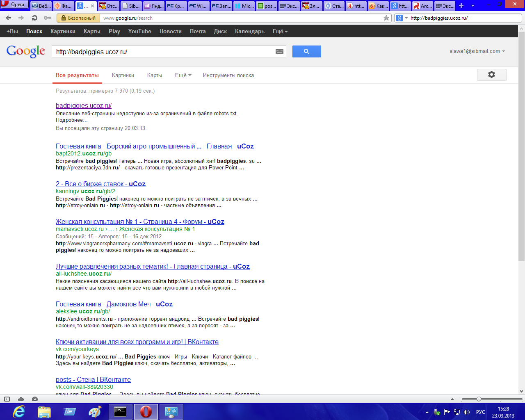Switch to the Отс... tab
This screenshot has height=420, width=525.
[108, 6]
